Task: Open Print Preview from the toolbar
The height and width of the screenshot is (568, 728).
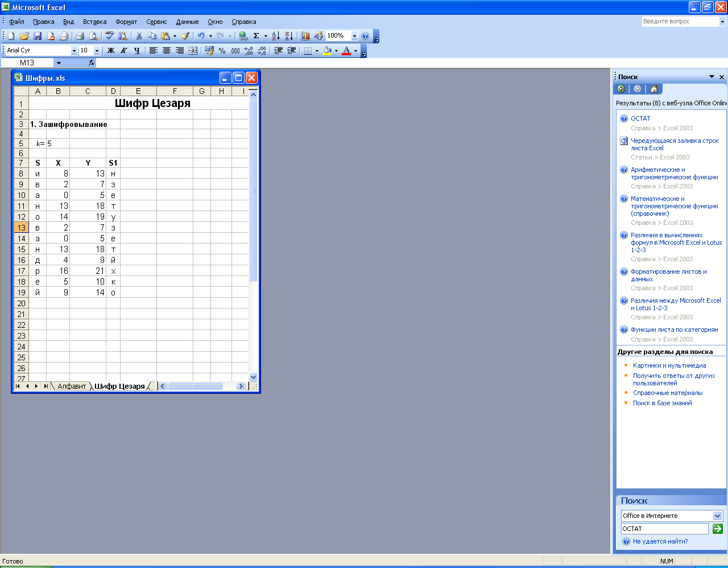Action: pyautogui.click(x=93, y=36)
